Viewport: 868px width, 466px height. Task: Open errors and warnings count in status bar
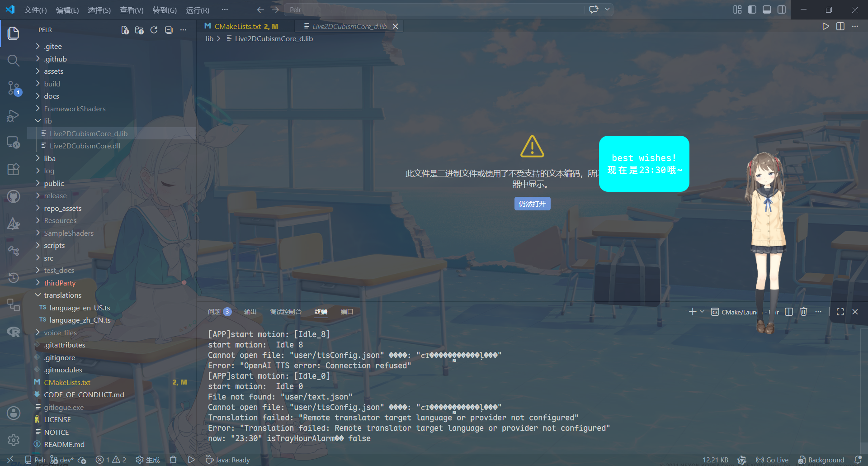(x=111, y=460)
